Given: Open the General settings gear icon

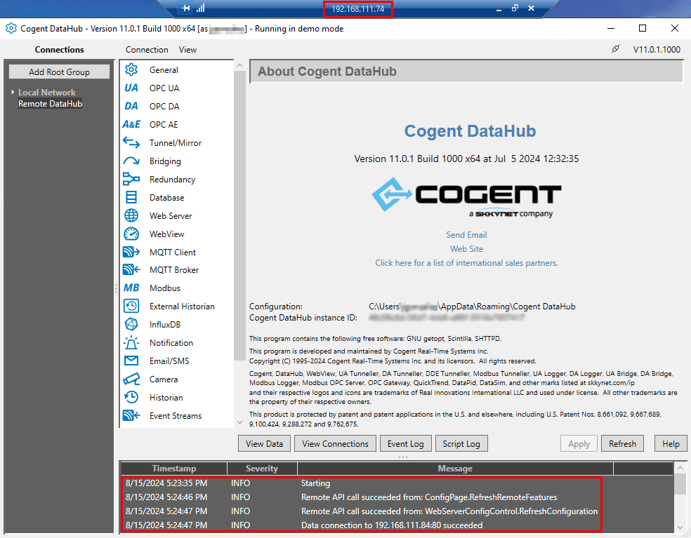Looking at the screenshot, I should pos(131,70).
